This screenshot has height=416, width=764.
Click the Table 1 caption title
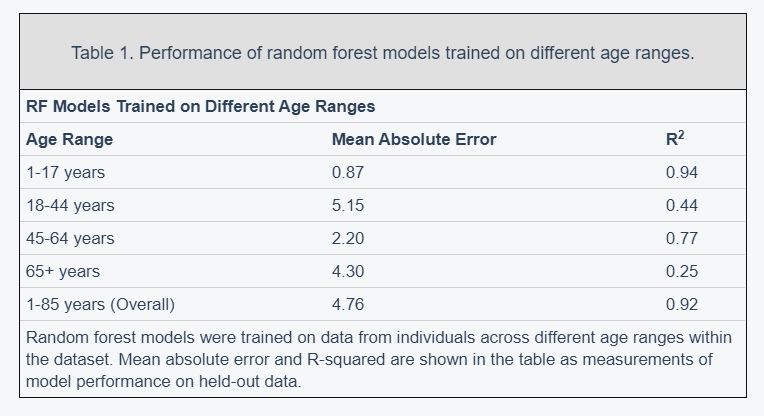(x=382, y=53)
